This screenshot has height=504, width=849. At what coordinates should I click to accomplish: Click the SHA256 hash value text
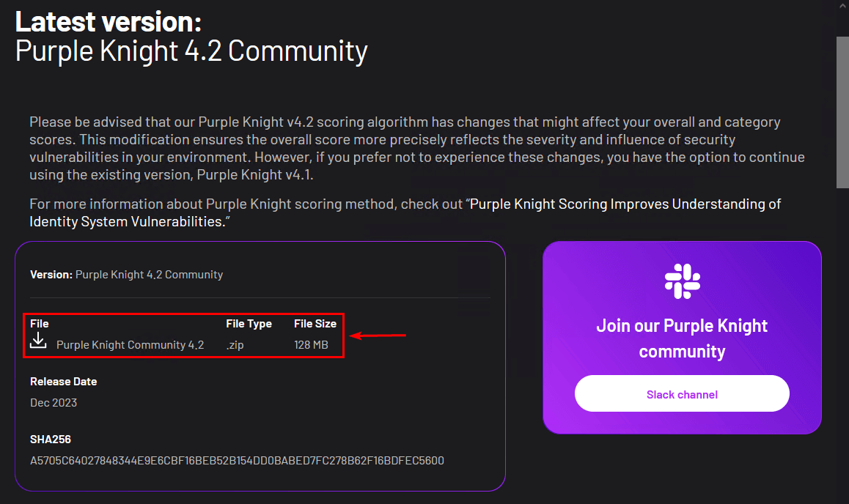point(237,461)
